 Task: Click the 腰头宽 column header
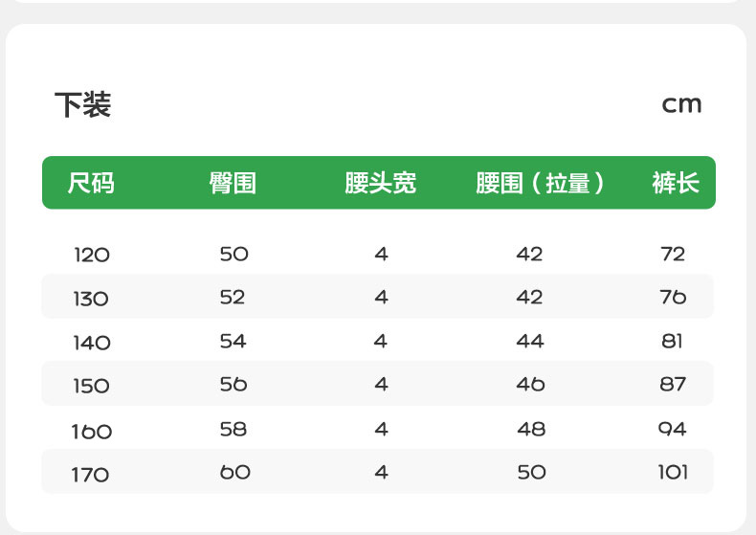point(381,183)
